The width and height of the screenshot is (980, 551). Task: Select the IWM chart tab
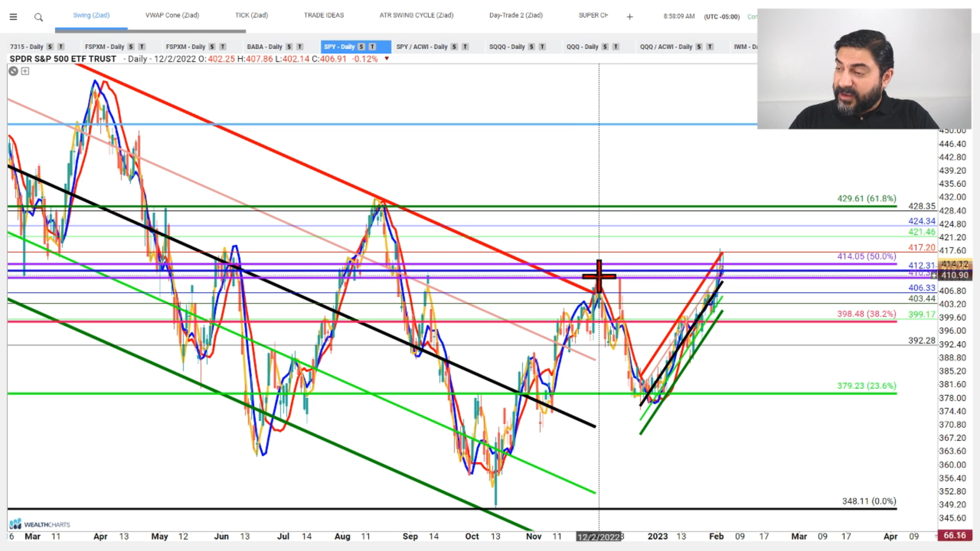[x=746, y=46]
